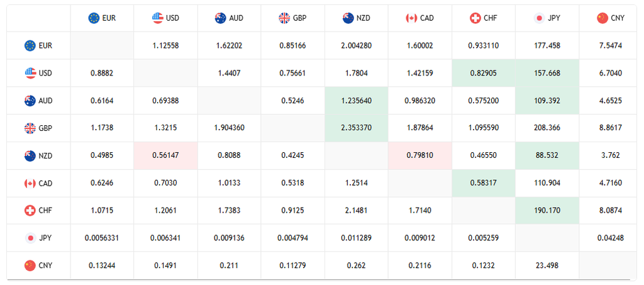The image size is (644, 285).
Task: Select the EUR/USD rate 1.12558
Action: 165,45
